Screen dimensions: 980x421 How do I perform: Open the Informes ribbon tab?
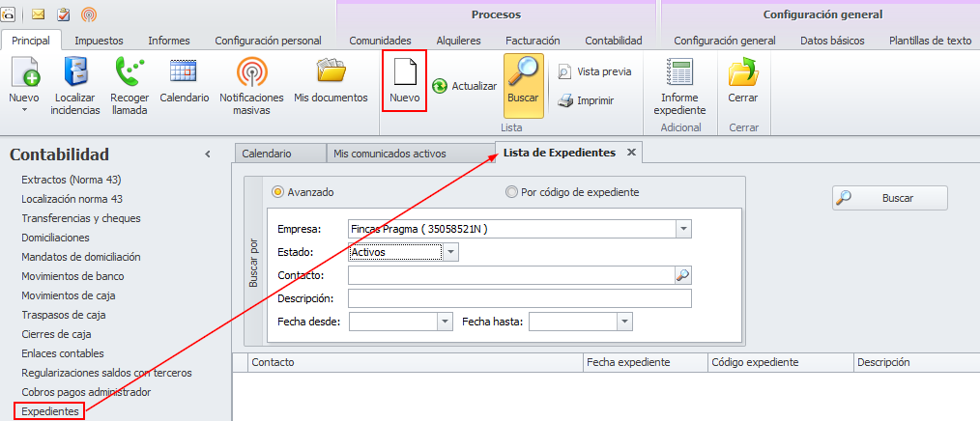click(x=169, y=41)
